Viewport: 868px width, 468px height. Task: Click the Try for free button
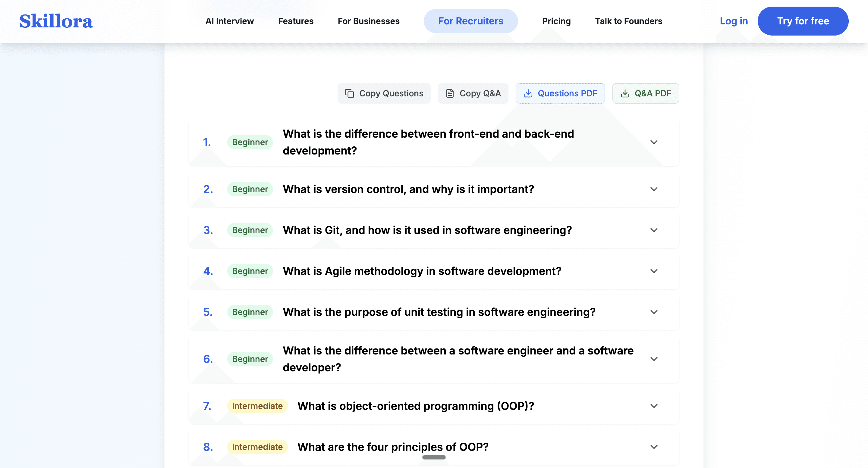[x=803, y=21]
